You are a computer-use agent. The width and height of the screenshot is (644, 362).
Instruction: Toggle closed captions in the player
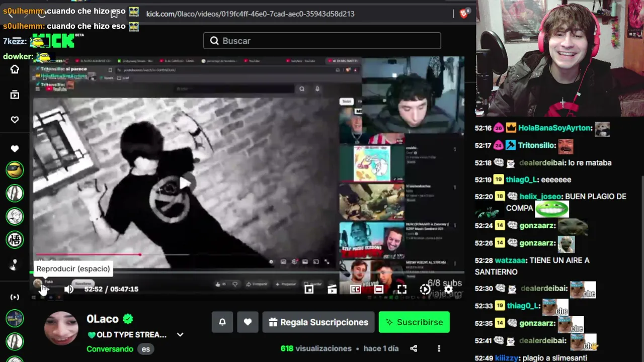tap(355, 289)
